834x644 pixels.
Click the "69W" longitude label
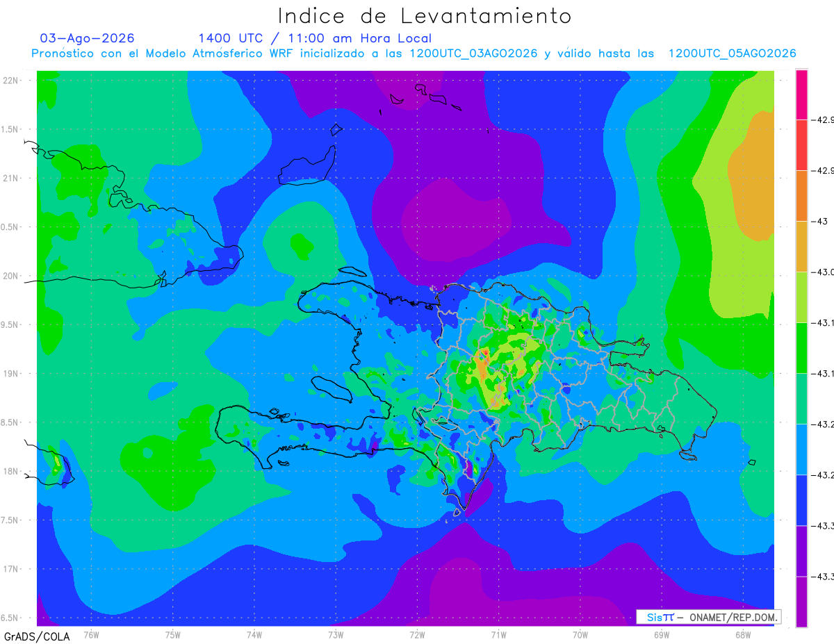tap(662, 634)
